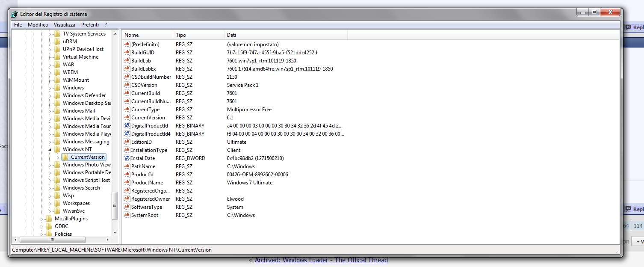The image size is (644, 267).
Task: Select the Windows Media Player key
Action: 87,134
